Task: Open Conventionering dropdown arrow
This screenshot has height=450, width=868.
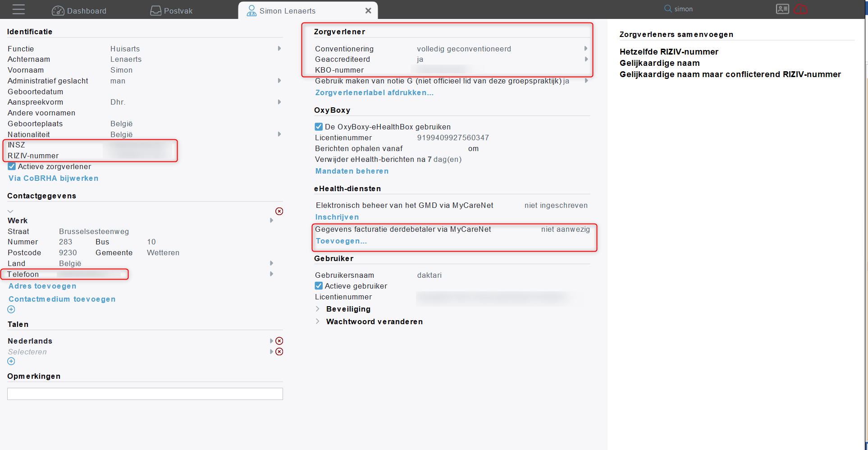Action: coord(586,49)
